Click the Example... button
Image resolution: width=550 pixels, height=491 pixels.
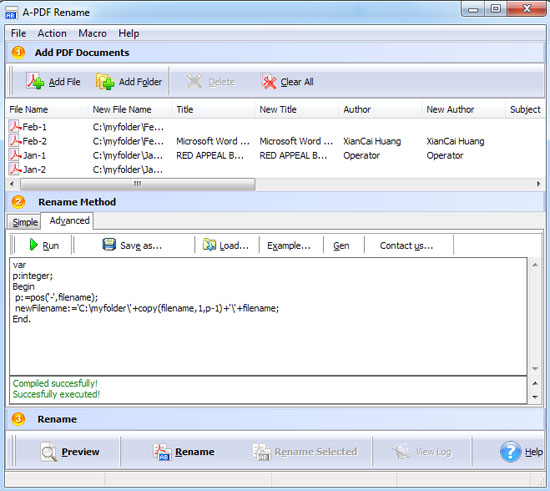pyautogui.click(x=289, y=246)
